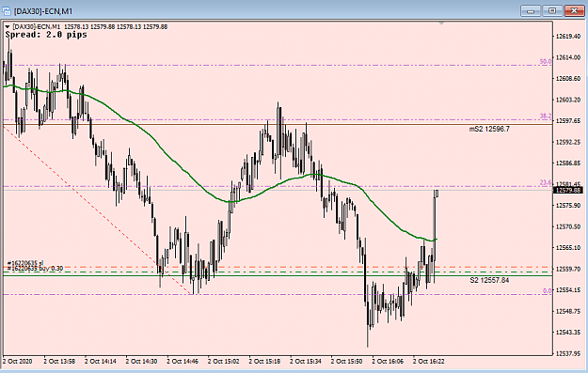Screen dimensions: 588x373
Task: Click the 12608.60 price scale value
Action: tap(567, 79)
